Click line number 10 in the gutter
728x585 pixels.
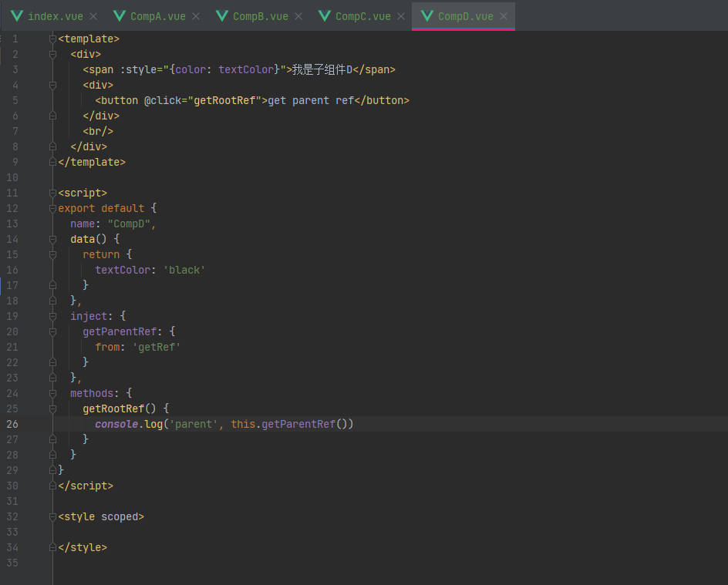(x=12, y=177)
